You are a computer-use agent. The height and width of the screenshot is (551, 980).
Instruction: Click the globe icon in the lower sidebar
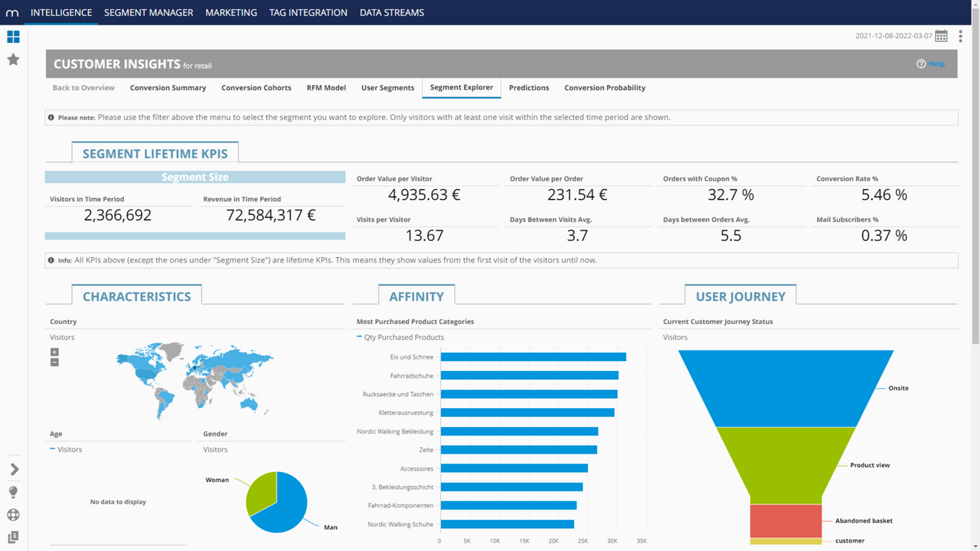coord(13,514)
